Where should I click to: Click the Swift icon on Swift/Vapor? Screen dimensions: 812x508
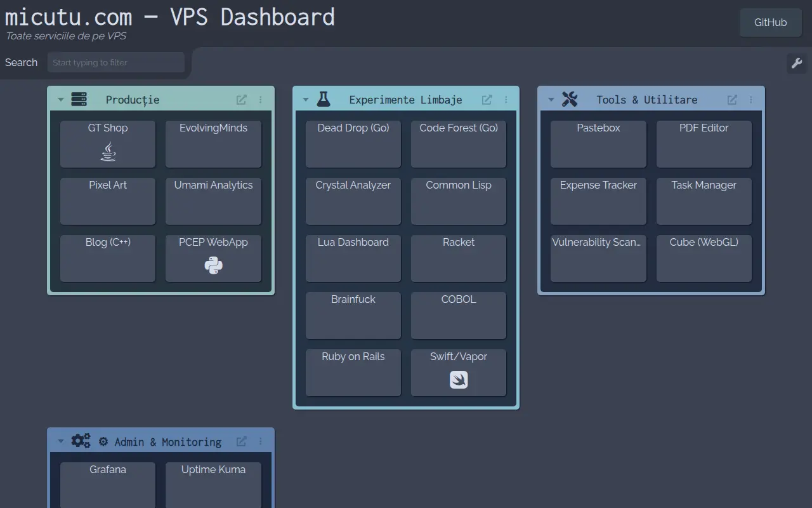(x=459, y=380)
